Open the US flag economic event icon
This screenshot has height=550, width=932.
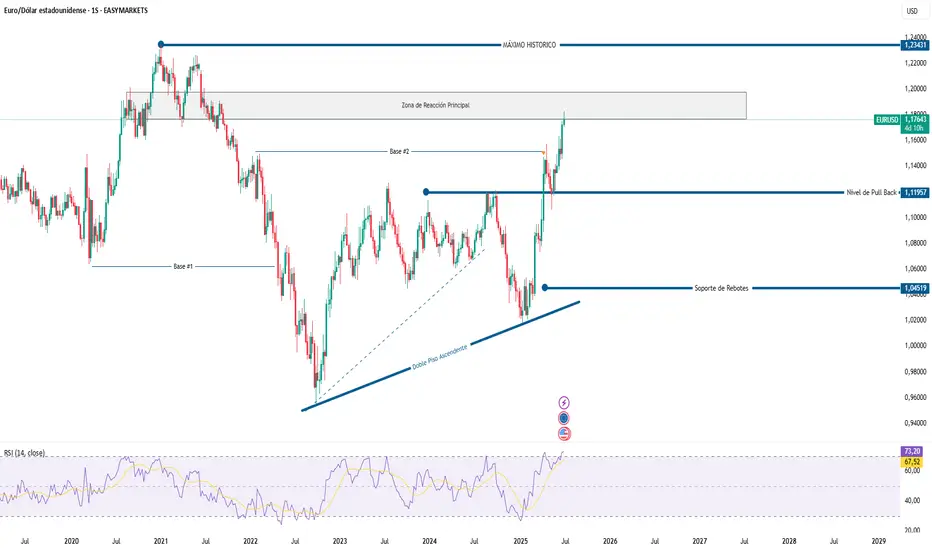coord(564,433)
